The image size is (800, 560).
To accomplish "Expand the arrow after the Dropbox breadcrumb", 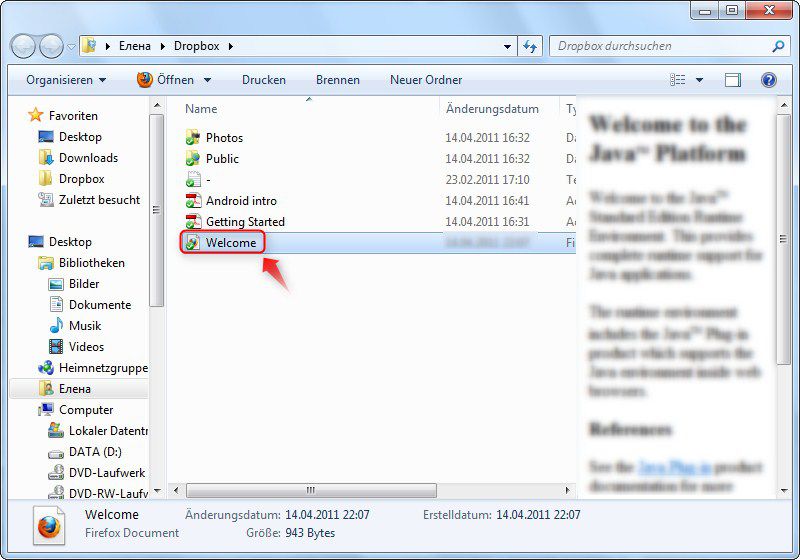I will (x=231, y=46).
